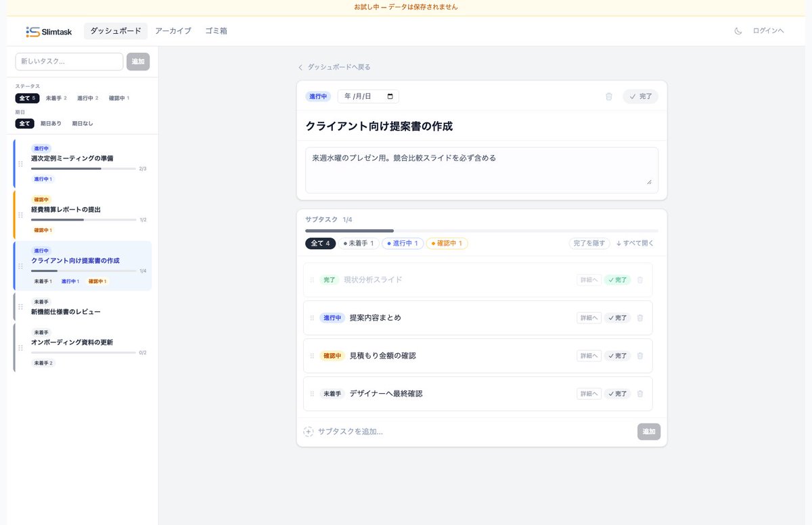Open 詳細へ for 見積もり金額の確認

pyautogui.click(x=588, y=355)
